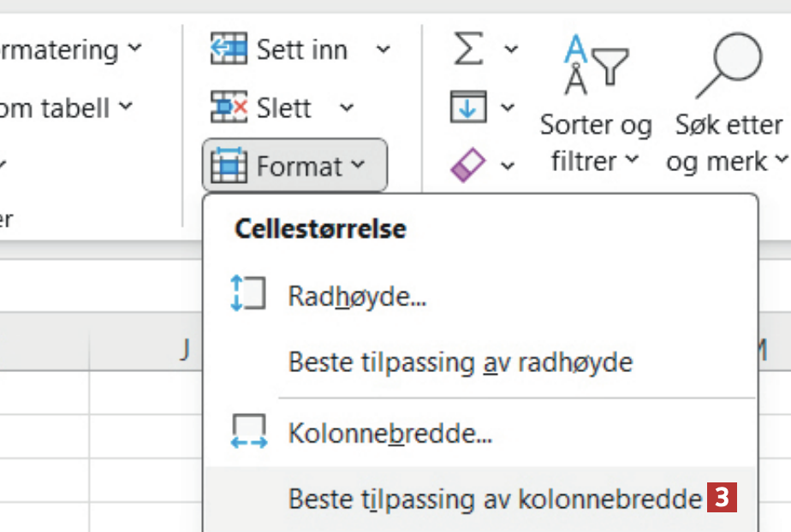Click the AutoSum sigma icon
Image resolution: width=791 pixels, height=532 pixels.
click(468, 50)
